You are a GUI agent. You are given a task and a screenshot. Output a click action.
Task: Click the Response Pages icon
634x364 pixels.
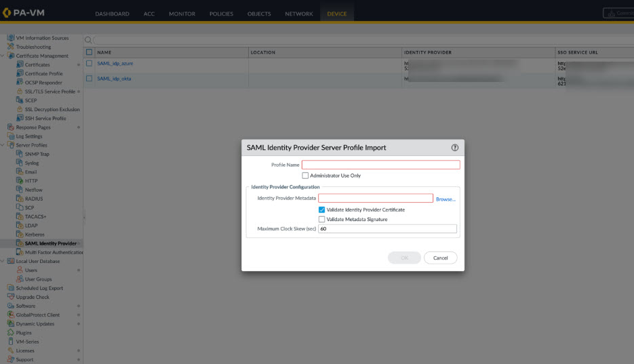pos(11,127)
